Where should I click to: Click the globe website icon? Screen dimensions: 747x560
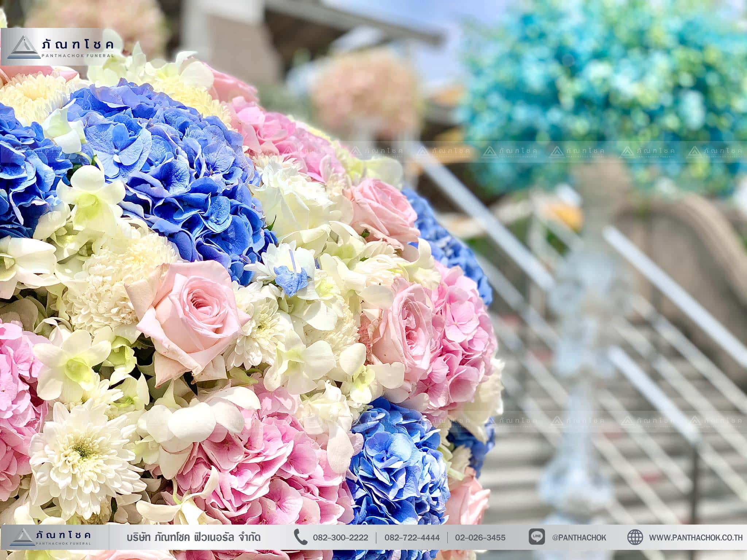(x=635, y=537)
